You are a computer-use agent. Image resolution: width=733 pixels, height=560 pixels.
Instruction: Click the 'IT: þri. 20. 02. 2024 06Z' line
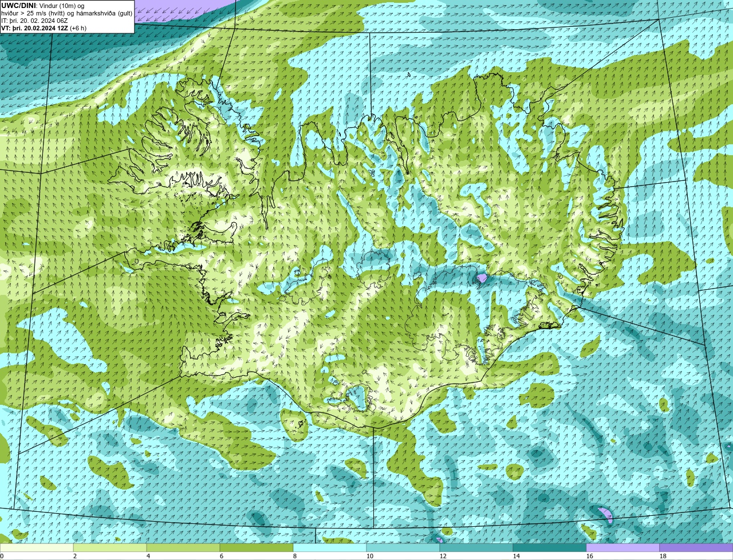click(x=35, y=21)
